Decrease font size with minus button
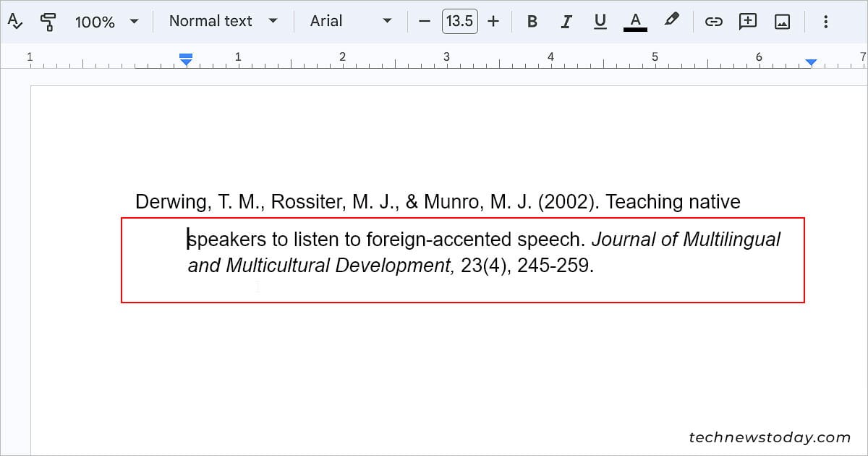This screenshot has width=868, height=456. point(425,21)
